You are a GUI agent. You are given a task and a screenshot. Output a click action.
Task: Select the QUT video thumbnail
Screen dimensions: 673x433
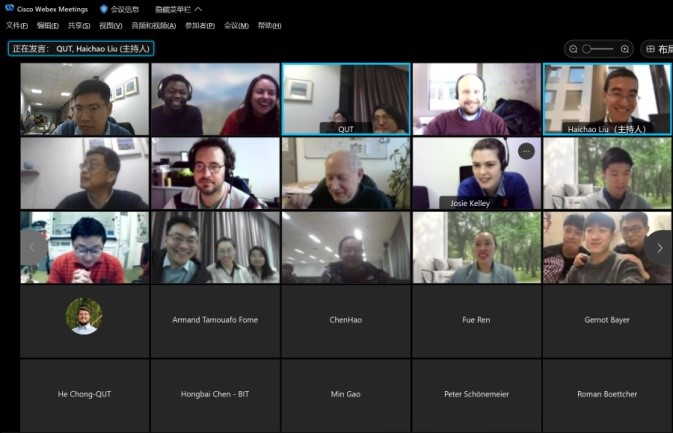(x=345, y=99)
